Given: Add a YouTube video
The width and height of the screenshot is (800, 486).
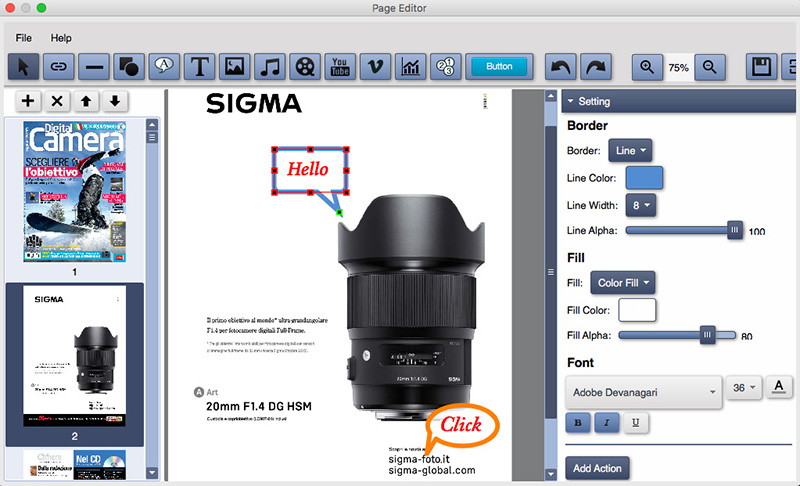Looking at the screenshot, I should click(x=340, y=67).
